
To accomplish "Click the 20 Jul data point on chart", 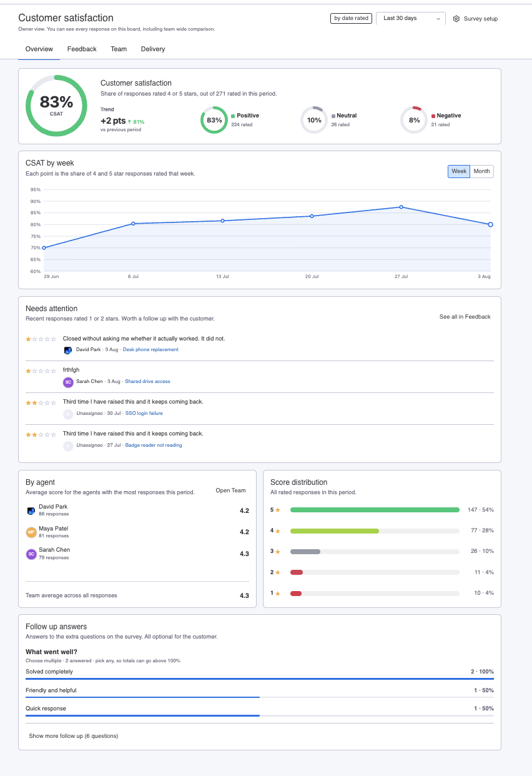I will [x=312, y=216].
